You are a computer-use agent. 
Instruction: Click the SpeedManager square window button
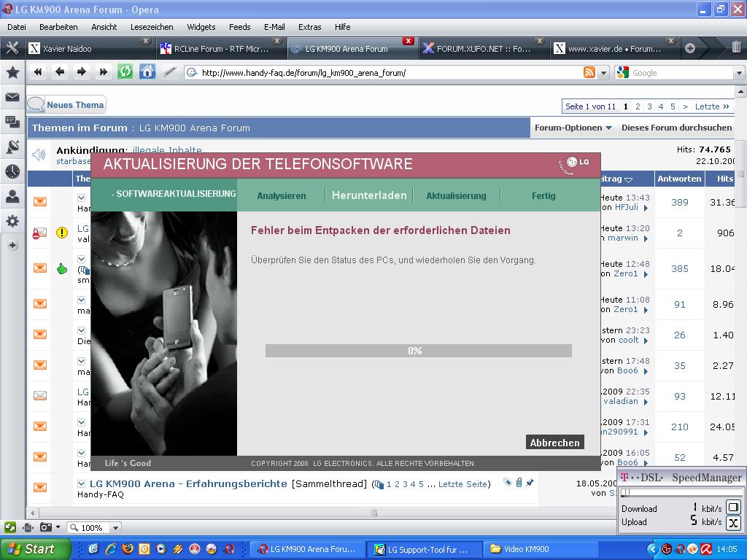pos(734,507)
